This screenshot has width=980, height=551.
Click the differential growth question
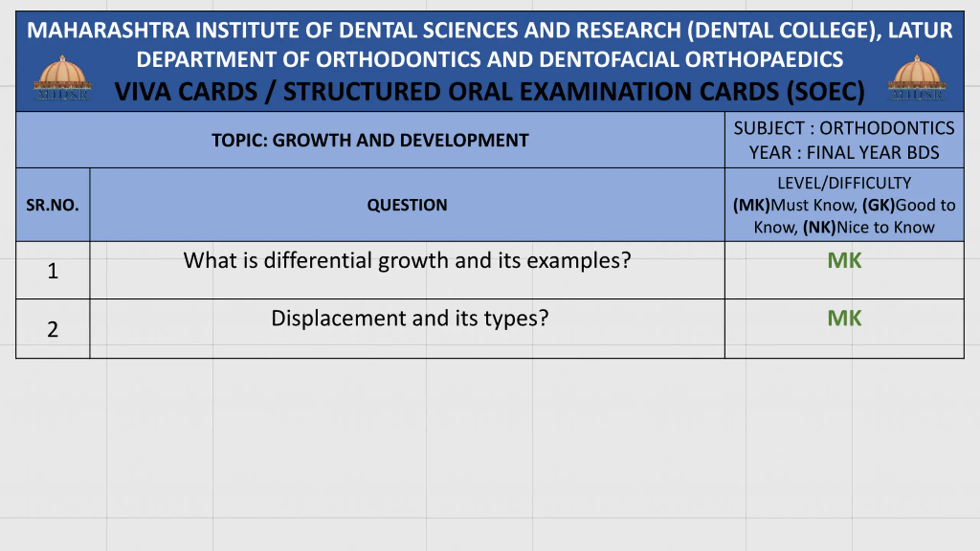(407, 261)
